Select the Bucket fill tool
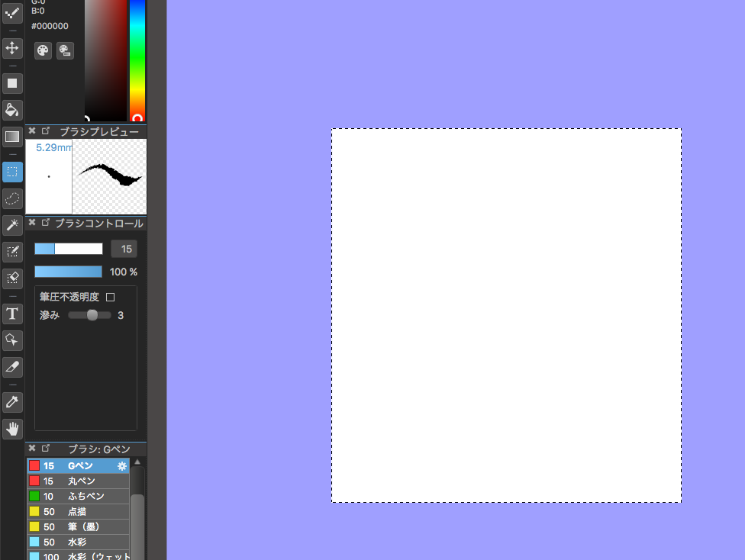Image resolution: width=745 pixels, height=560 pixels. [x=12, y=110]
